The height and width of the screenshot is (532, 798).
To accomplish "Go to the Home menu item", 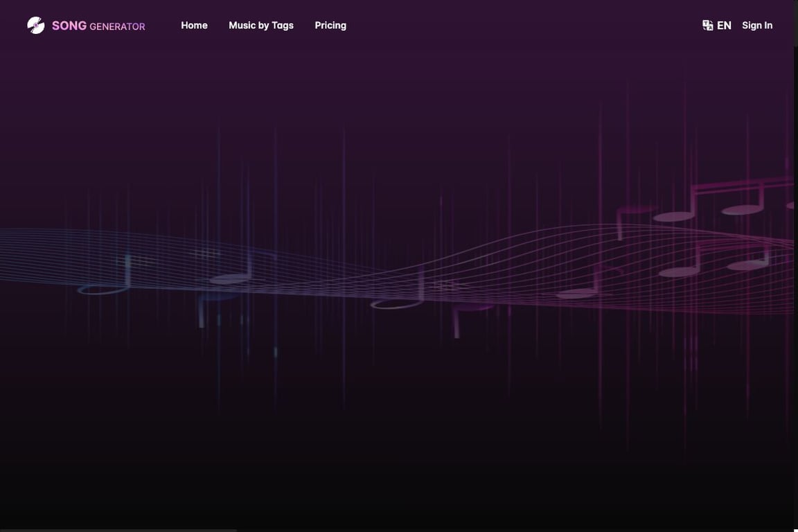I will coord(195,26).
